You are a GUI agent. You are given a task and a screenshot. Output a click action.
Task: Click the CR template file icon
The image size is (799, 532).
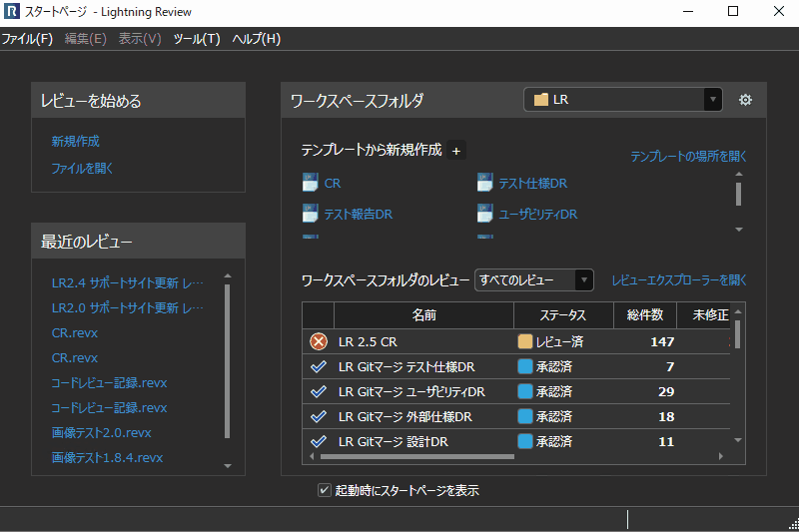tap(310, 183)
